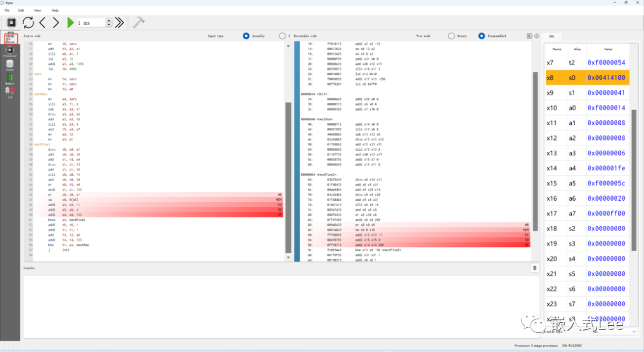The height and width of the screenshot is (352, 644).
Task: Select value 0xf000005c of register x15
Action: tap(606, 184)
